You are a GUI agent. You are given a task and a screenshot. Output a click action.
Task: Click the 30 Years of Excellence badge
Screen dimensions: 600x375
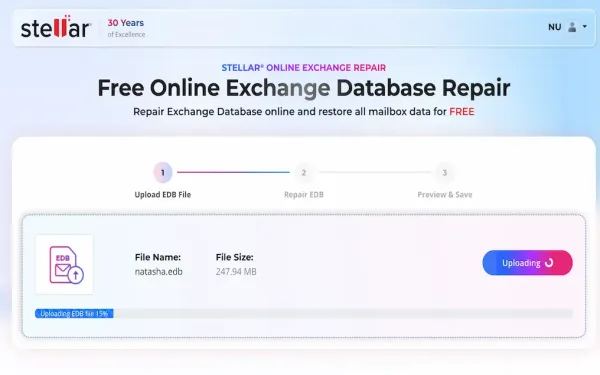click(x=126, y=28)
